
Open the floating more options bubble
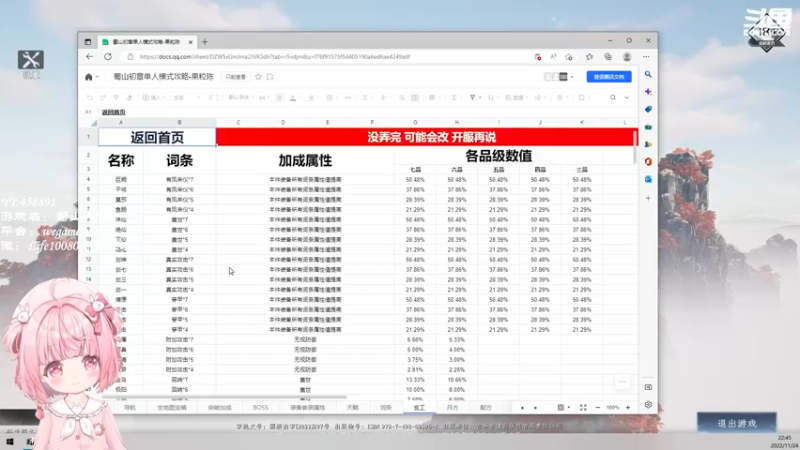[x=622, y=382]
